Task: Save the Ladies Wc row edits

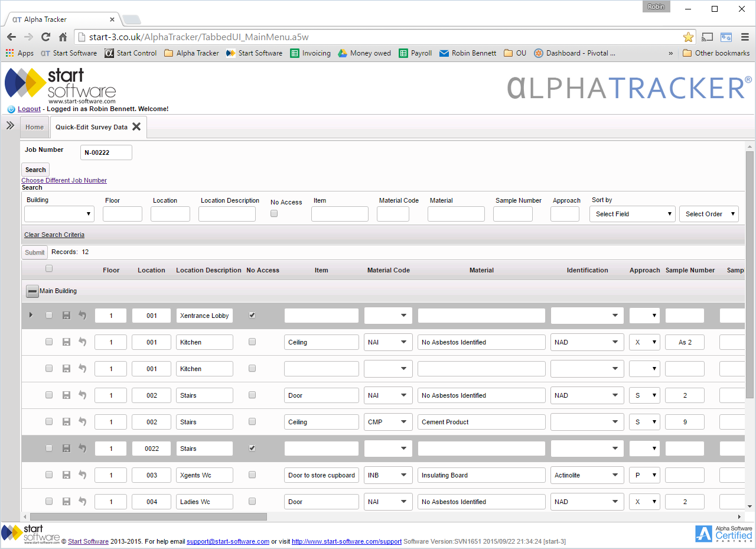Action: [66, 501]
